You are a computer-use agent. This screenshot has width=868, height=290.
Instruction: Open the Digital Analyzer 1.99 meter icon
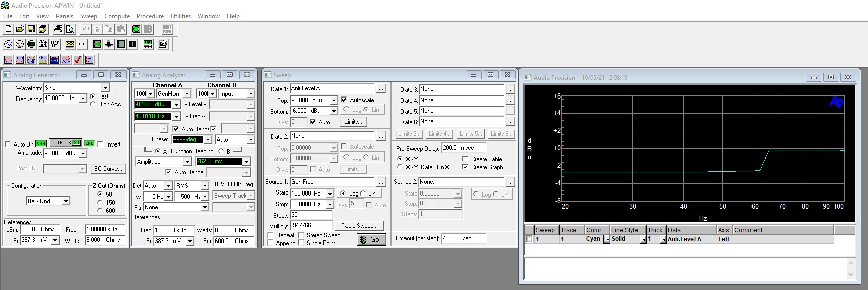point(31,44)
